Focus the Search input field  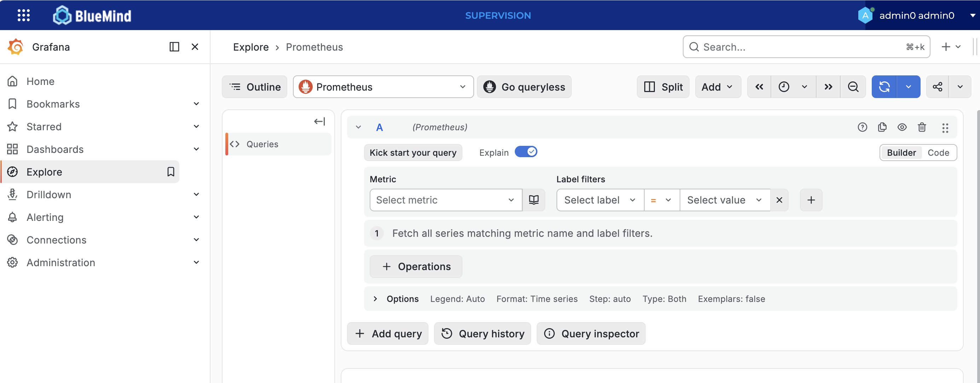[x=806, y=47]
